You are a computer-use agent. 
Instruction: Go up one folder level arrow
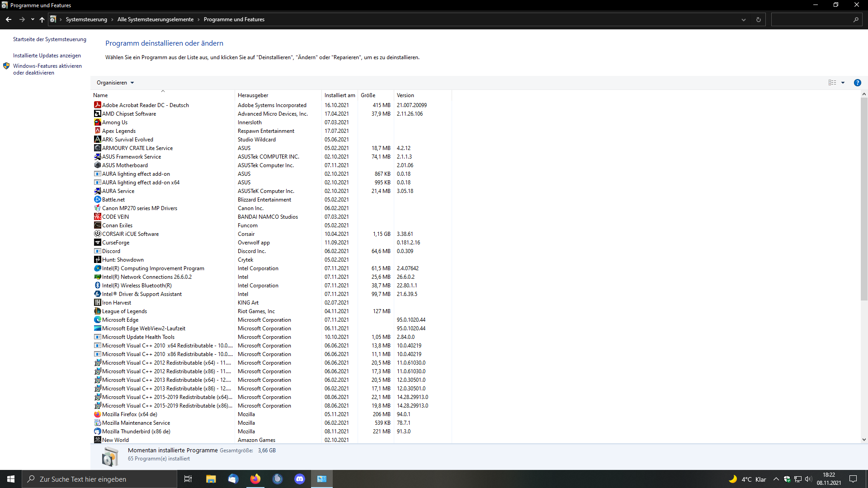tap(42, 19)
